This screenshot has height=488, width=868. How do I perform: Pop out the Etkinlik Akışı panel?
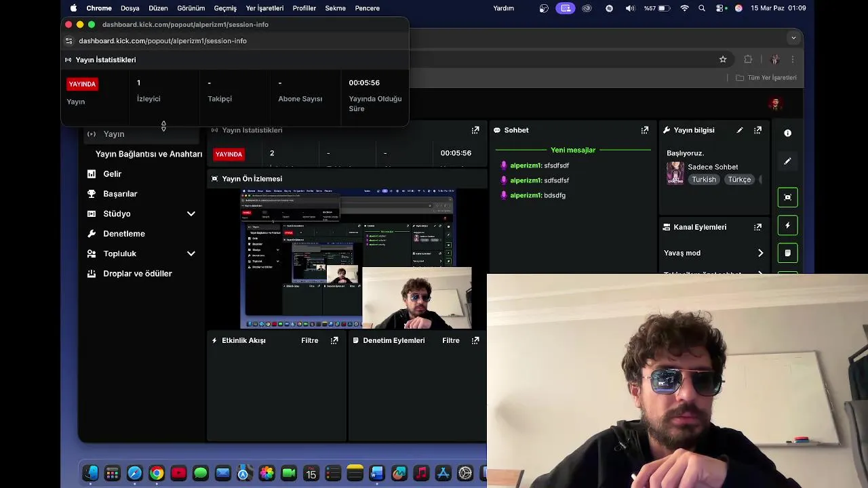point(334,340)
